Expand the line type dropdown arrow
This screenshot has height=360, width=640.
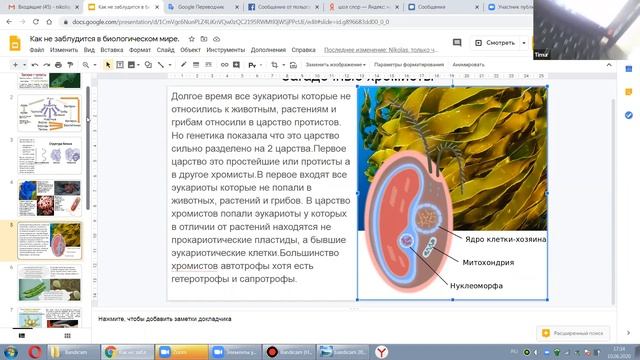pos(170,65)
